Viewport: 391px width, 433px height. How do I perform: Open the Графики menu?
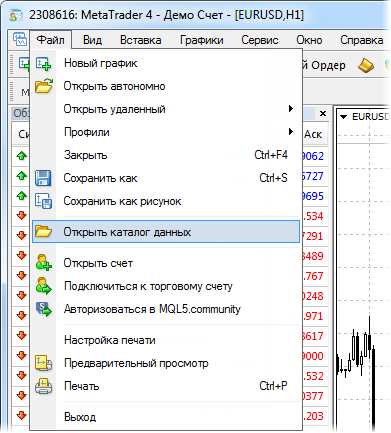pyautogui.click(x=202, y=40)
